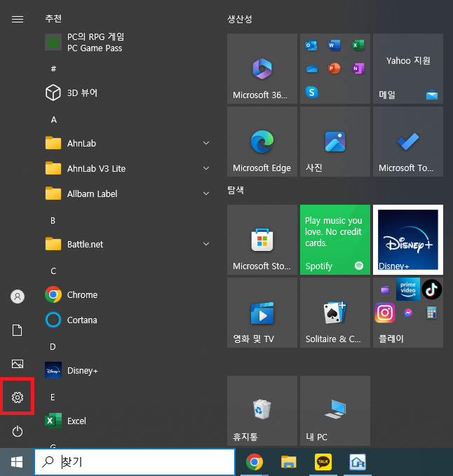Viewport: 453px width, 476px height.
Task: Open Skype icon in Office tile group
Action: tap(312, 92)
